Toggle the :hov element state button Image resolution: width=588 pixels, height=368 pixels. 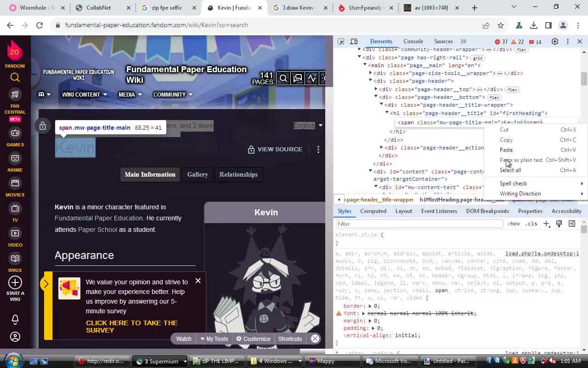pyautogui.click(x=514, y=224)
